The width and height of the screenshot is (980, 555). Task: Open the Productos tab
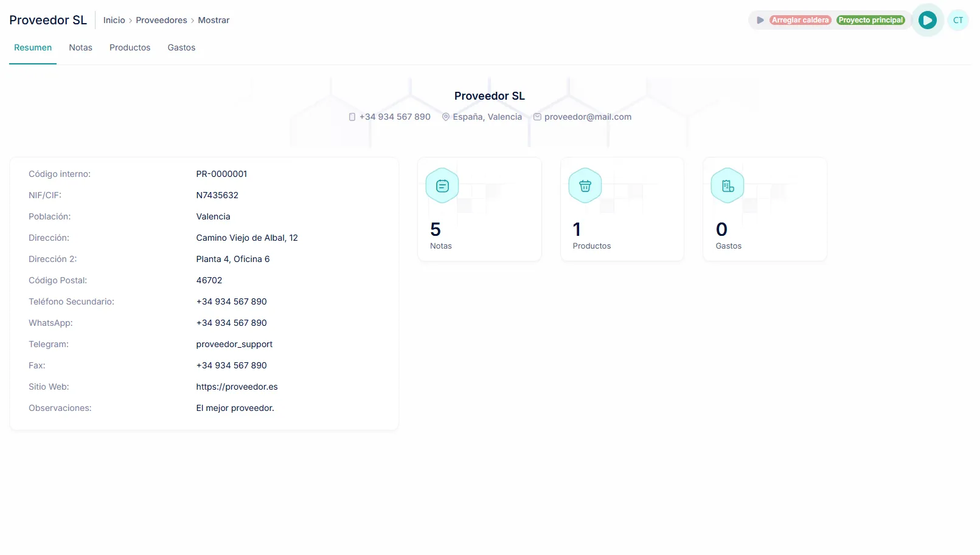(130, 47)
